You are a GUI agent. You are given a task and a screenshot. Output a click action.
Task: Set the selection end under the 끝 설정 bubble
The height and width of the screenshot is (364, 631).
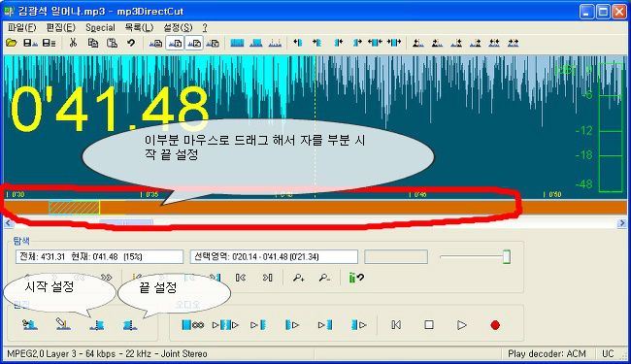(129, 325)
